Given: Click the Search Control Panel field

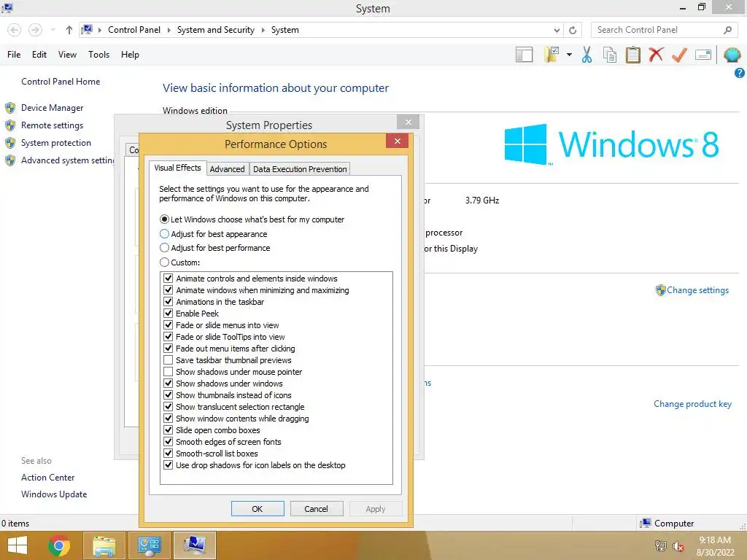Looking at the screenshot, I should pos(665,30).
